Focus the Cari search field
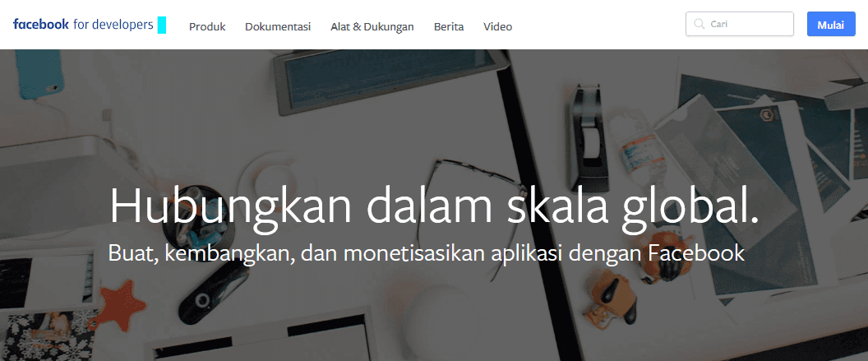 coord(740,25)
